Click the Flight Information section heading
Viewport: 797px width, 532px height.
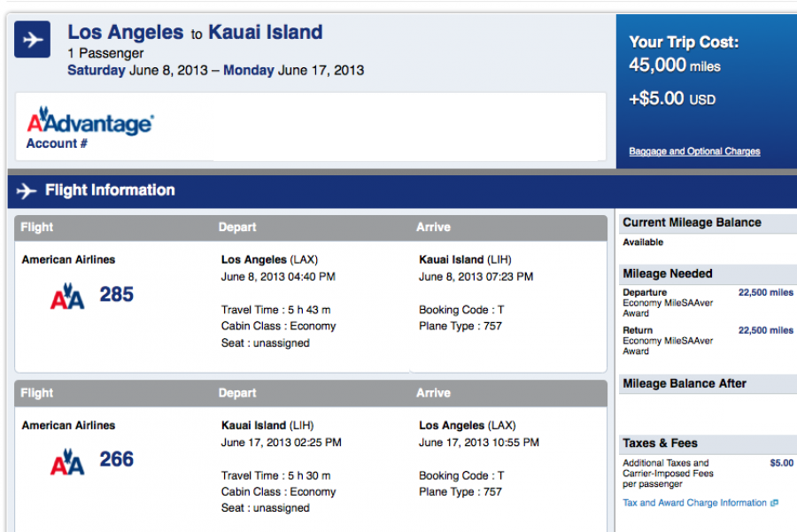click(x=110, y=190)
